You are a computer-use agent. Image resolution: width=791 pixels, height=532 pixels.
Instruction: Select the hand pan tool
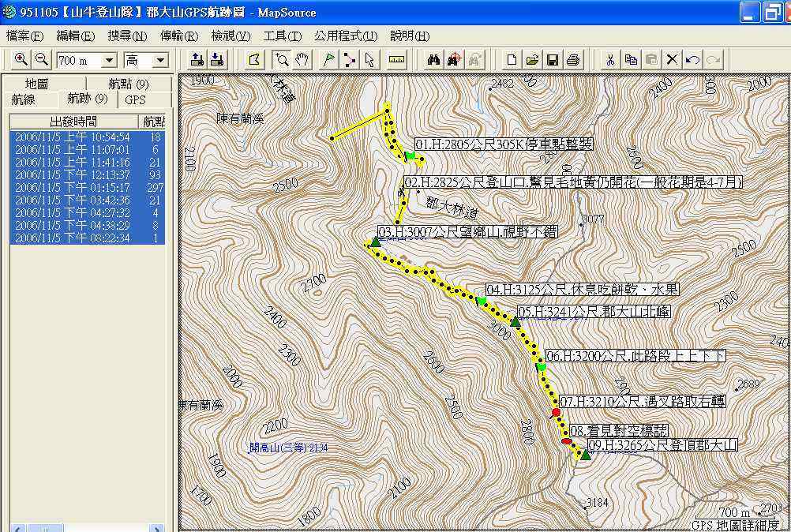click(x=302, y=60)
